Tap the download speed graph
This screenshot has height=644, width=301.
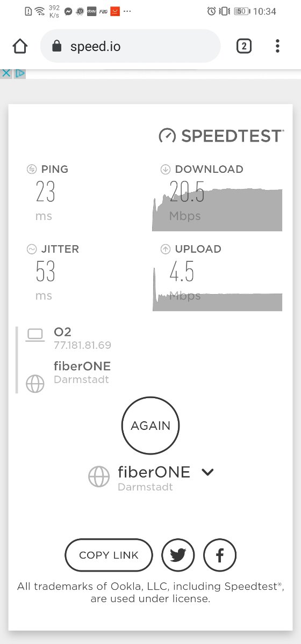coord(217,206)
